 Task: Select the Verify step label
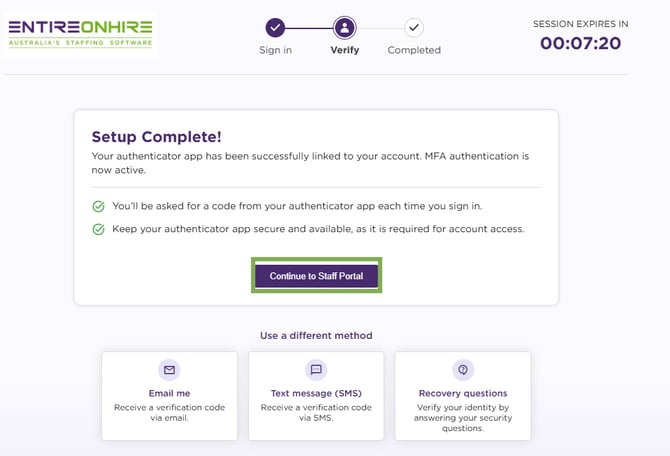coord(344,50)
